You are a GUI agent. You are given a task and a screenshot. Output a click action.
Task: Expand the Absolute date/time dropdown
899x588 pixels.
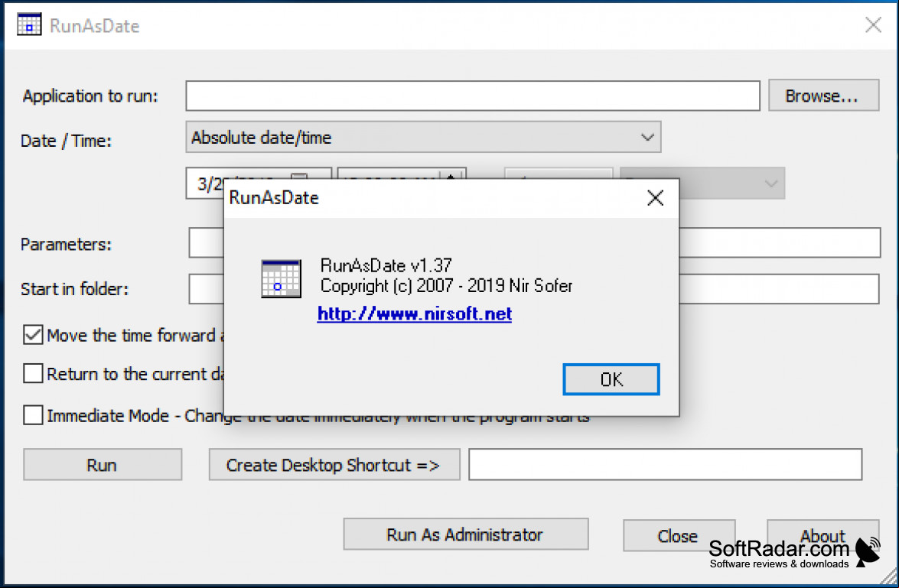point(423,137)
